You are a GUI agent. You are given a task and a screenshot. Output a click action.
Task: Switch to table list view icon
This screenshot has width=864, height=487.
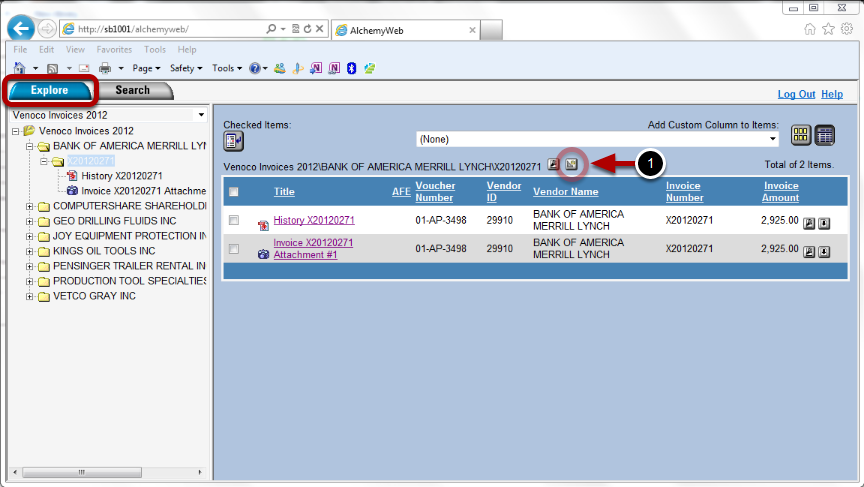pyautogui.click(x=824, y=134)
